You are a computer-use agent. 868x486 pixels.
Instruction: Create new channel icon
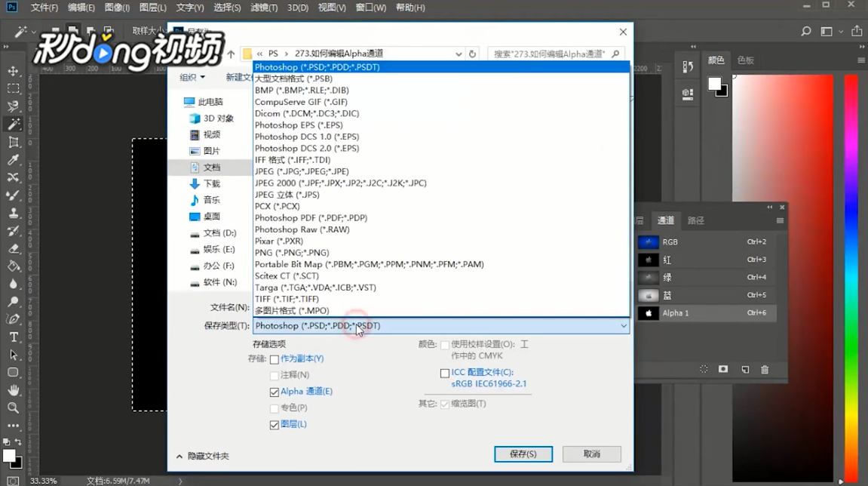tap(745, 369)
